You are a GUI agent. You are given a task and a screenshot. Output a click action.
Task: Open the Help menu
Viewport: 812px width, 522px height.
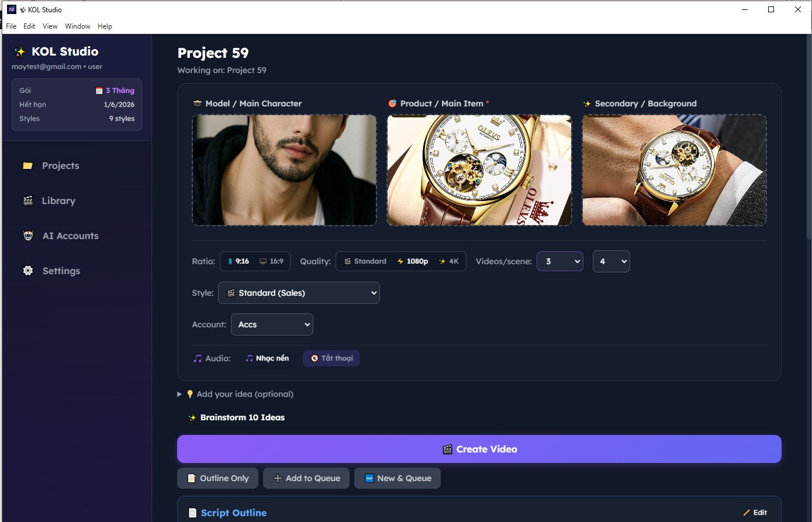pyautogui.click(x=105, y=26)
